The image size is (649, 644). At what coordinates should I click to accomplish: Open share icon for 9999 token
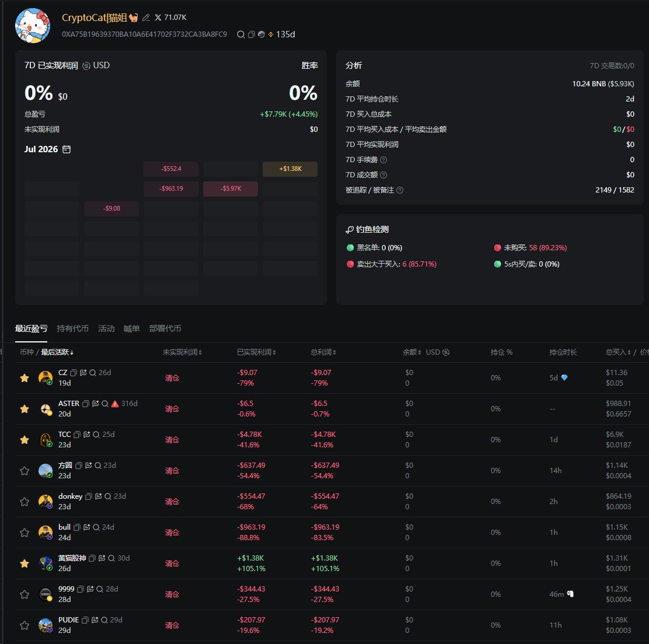click(x=90, y=589)
